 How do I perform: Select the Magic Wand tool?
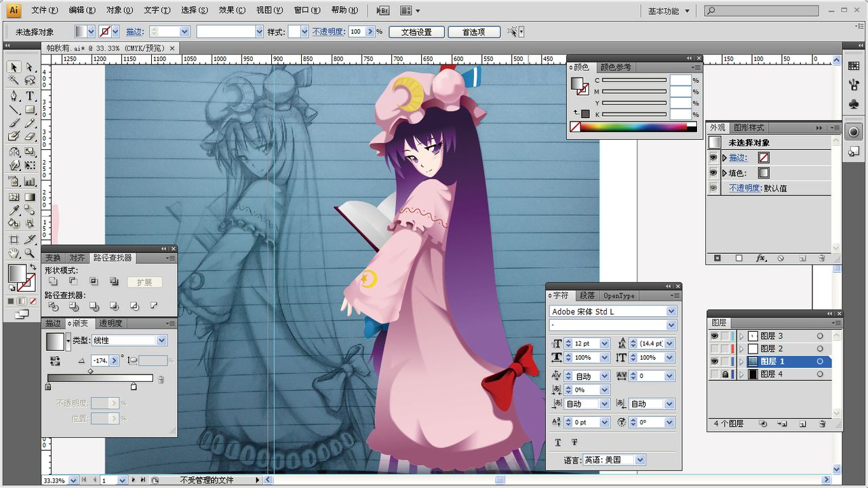tap(14, 81)
